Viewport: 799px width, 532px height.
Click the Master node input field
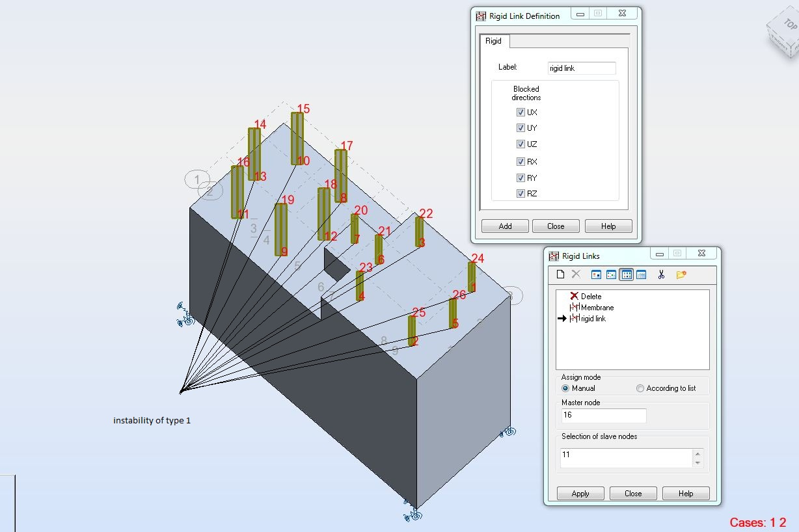coord(603,415)
